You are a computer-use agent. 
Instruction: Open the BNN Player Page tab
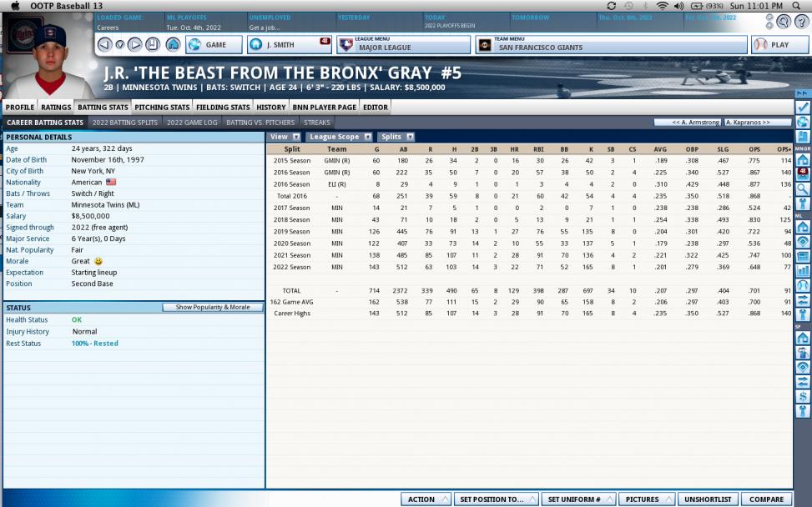point(324,107)
